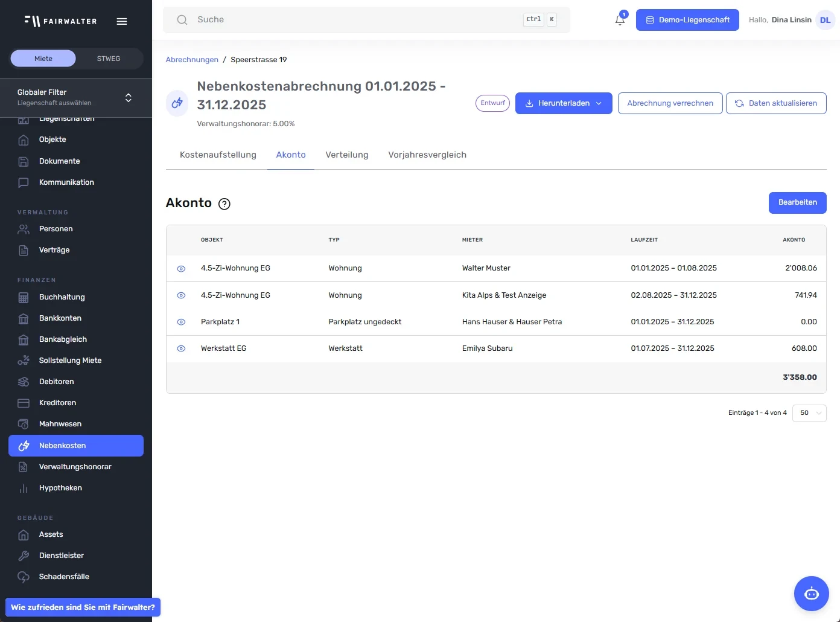Click Daten aktualisieren button
This screenshot has height=622, width=840.
776,103
